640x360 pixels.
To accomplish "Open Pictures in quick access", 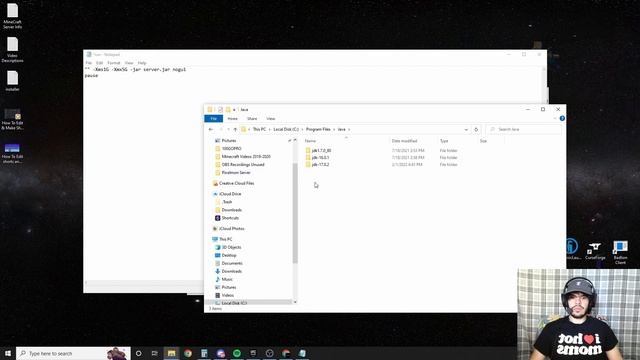I will 229,140.
